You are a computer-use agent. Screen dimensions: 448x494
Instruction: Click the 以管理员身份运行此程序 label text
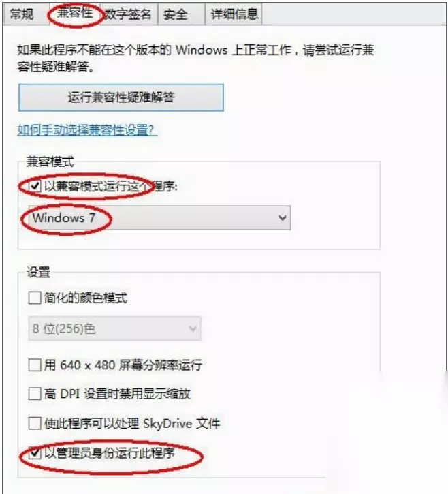(x=109, y=453)
